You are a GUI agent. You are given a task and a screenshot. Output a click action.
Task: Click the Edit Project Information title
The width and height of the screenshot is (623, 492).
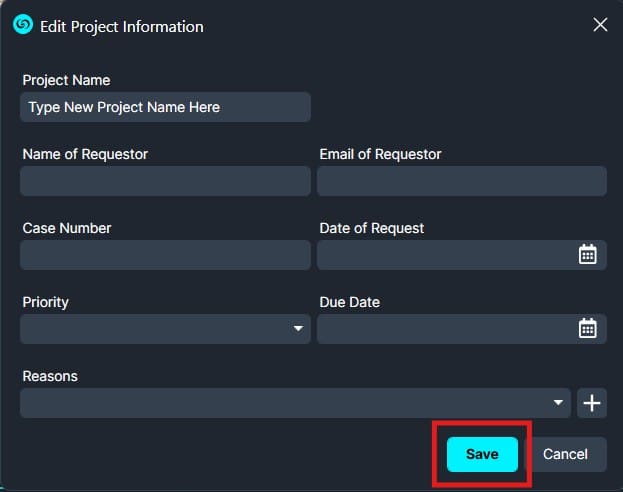(x=122, y=27)
